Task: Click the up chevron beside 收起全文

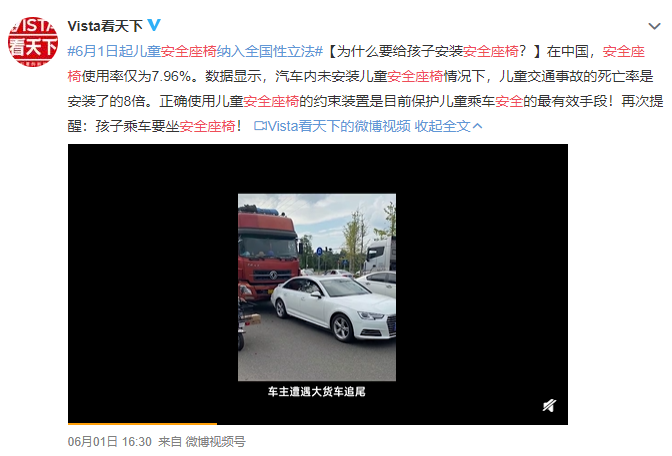Action: 477,126
